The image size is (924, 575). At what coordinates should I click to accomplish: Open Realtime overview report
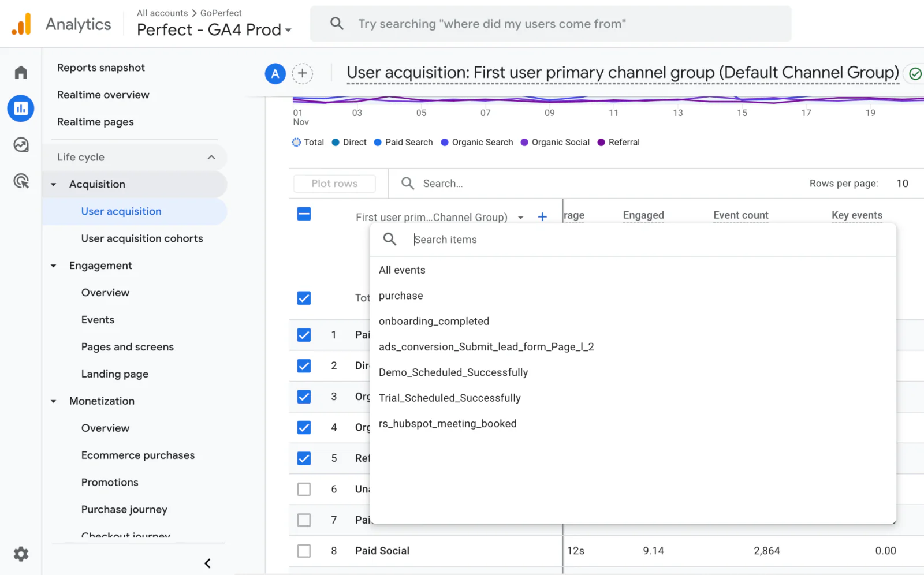[103, 95]
